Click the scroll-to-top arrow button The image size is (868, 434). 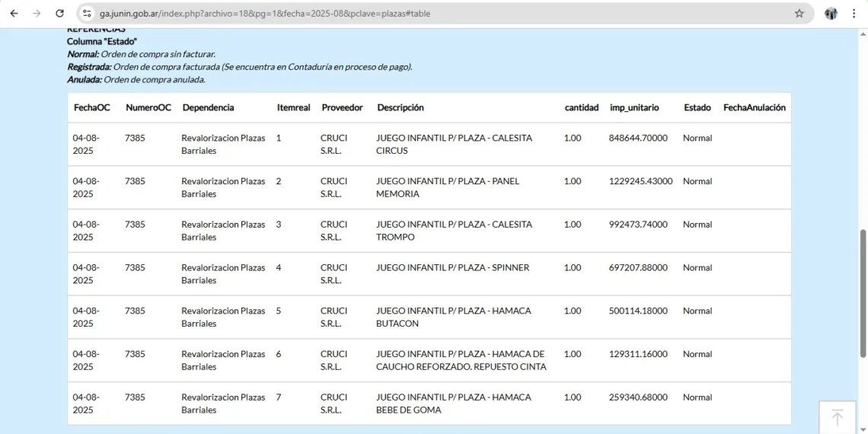pos(837,417)
